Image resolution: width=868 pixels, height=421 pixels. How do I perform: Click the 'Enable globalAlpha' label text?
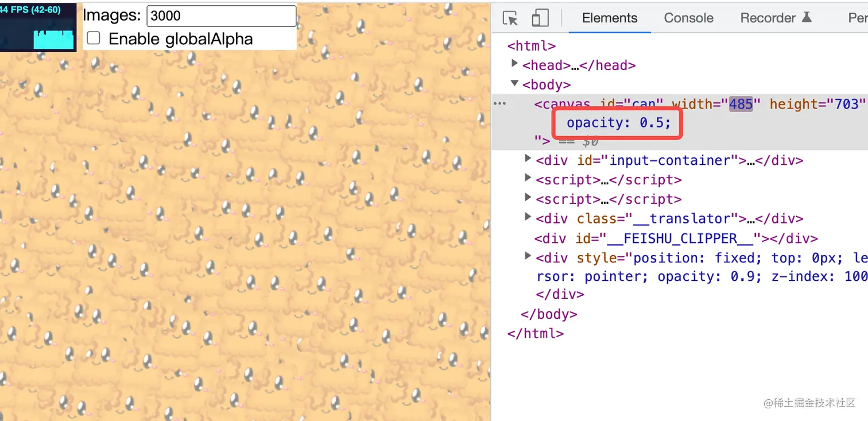click(x=180, y=38)
